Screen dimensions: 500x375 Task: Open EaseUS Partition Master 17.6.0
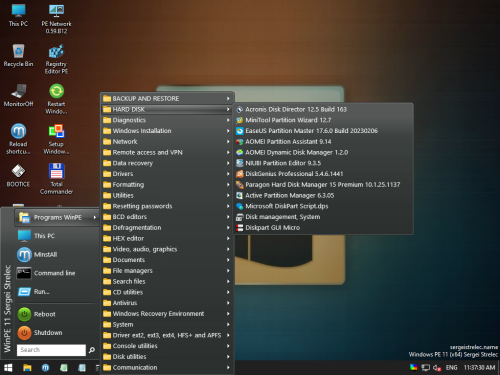pyautogui.click(x=323, y=131)
